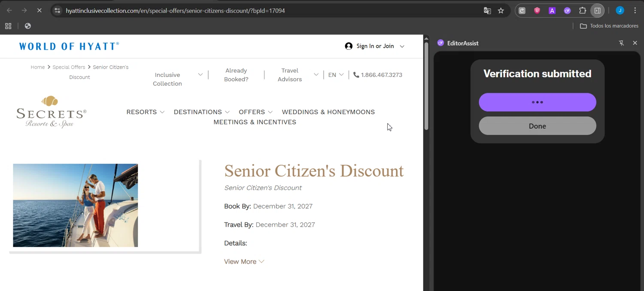
Task: Expand the Travel Advisors dropdown
Action: (x=316, y=75)
